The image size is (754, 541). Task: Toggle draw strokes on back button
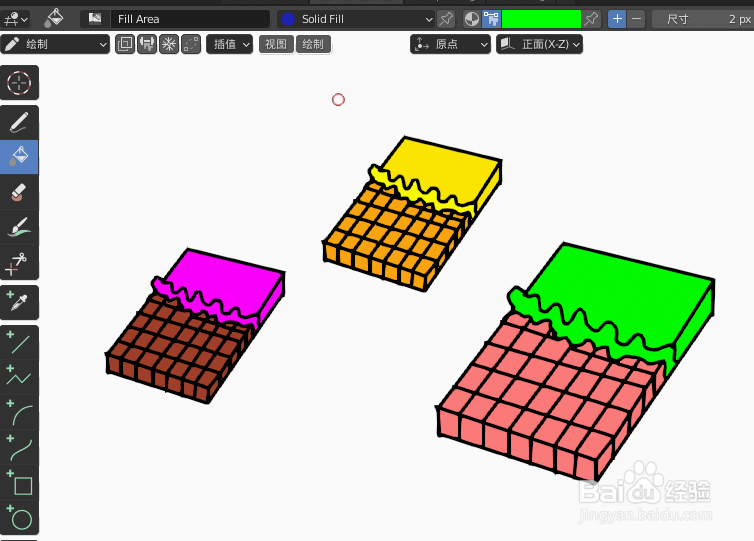pyautogui.click(x=125, y=44)
